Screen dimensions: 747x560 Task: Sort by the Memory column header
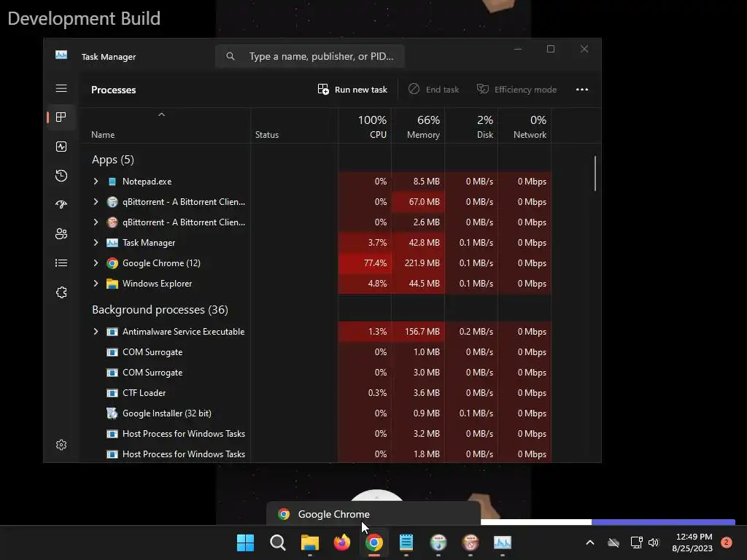418,127
